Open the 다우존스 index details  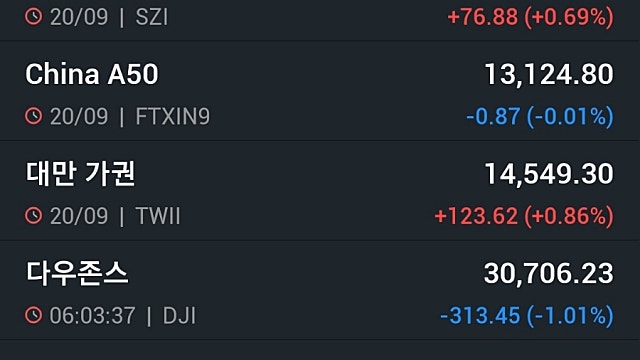[320, 290]
